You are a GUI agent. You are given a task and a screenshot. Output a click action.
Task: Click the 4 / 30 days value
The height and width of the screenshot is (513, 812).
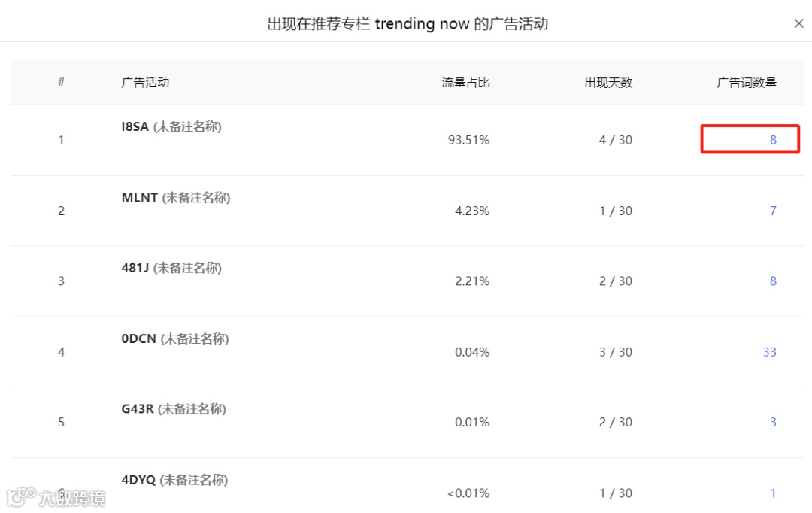616,140
